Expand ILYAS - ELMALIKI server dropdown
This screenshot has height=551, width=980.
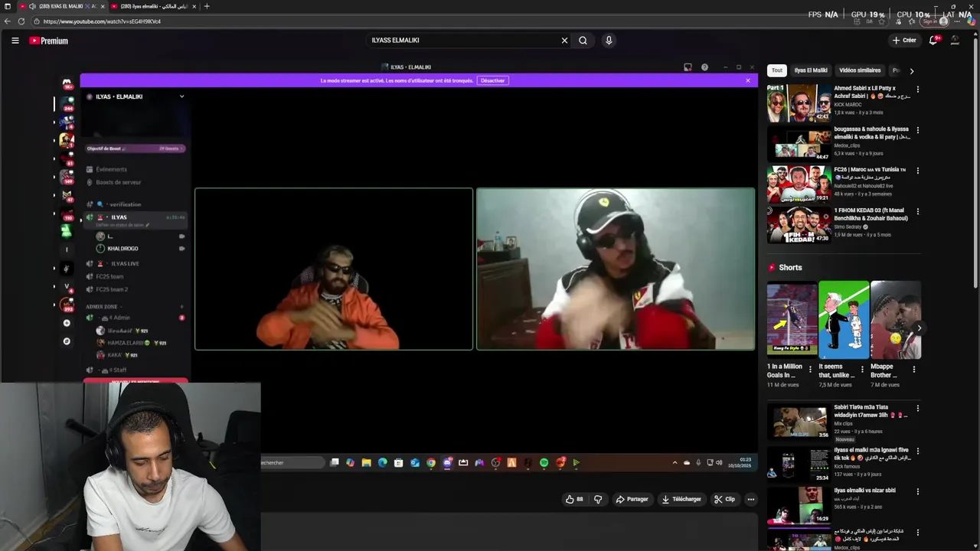pyautogui.click(x=181, y=96)
